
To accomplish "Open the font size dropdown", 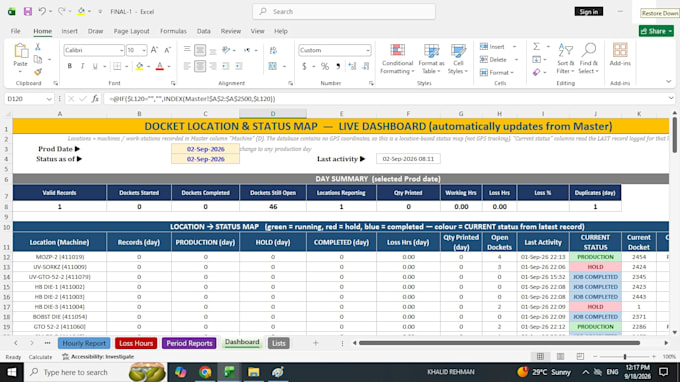I will click(x=144, y=51).
